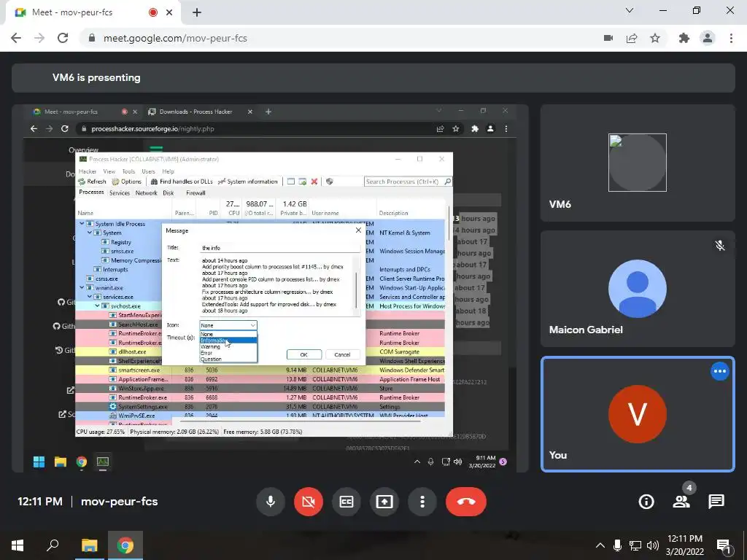747x560 pixels.
Task: Click Refresh in Process Hacker toolbar
Action: pyautogui.click(x=92, y=182)
